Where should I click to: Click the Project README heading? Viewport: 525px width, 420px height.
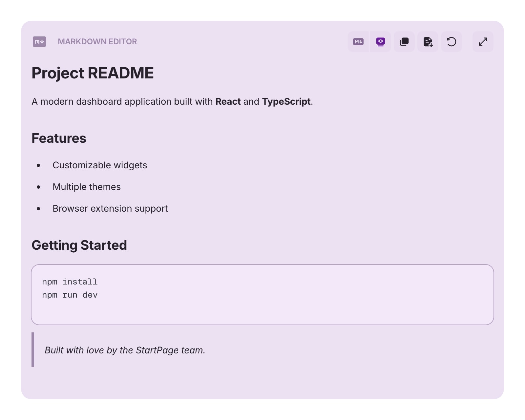(93, 73)
